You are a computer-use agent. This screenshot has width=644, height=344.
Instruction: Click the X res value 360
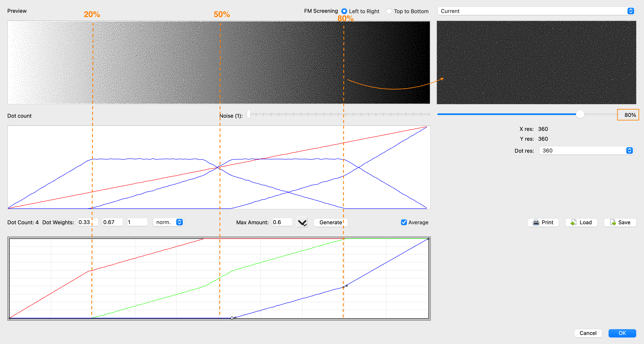click(x=543, y=129)
